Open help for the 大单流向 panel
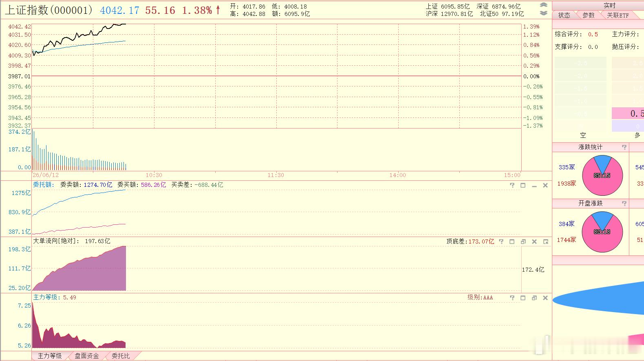This screenshot has height=361, width=644. click(501, 241)
